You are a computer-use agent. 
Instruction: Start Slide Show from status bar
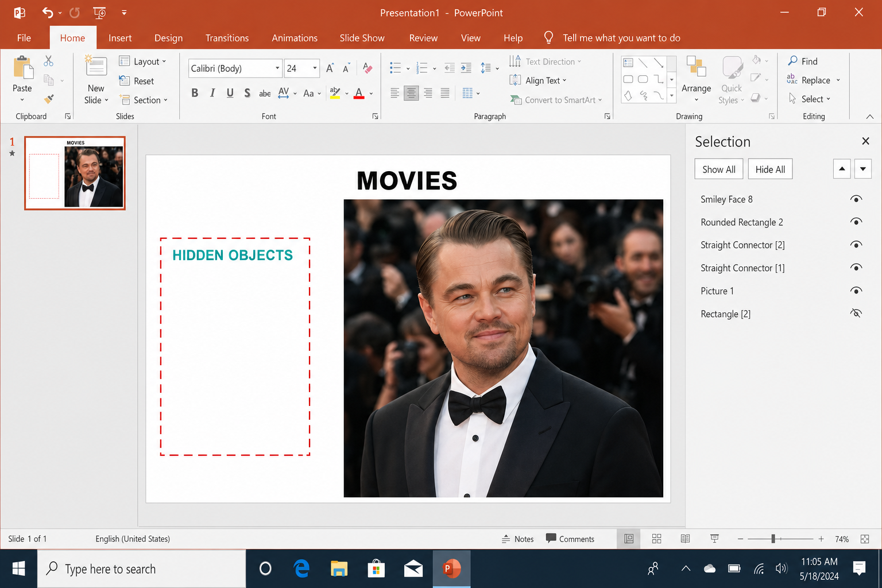[714, 539]
